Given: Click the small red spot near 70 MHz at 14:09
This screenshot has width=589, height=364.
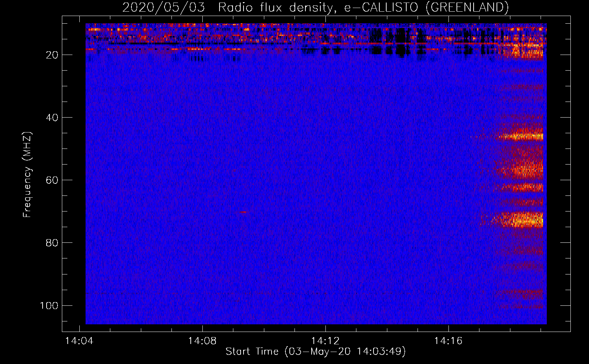Looking at the screenshot, I should click(x=243, y=212).
